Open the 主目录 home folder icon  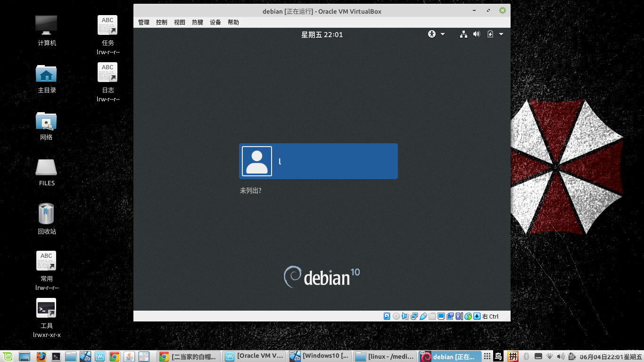pyautogui.click(x=47, y=78)
